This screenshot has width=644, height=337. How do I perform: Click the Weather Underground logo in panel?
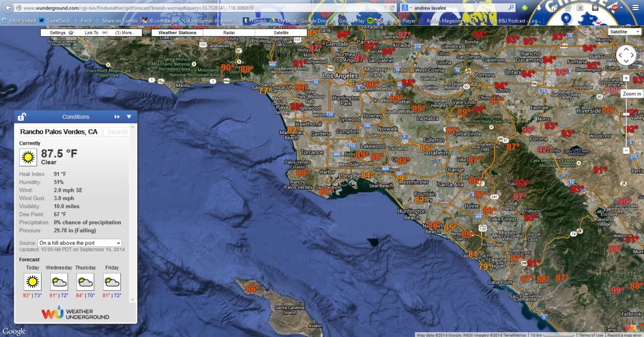tap(75, 313)
